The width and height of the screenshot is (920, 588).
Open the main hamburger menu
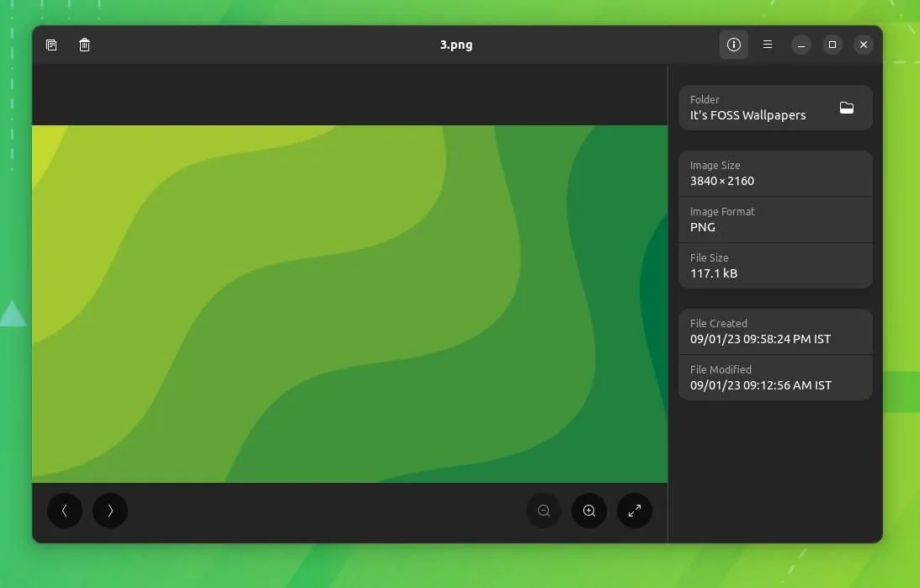coord(767,45)
